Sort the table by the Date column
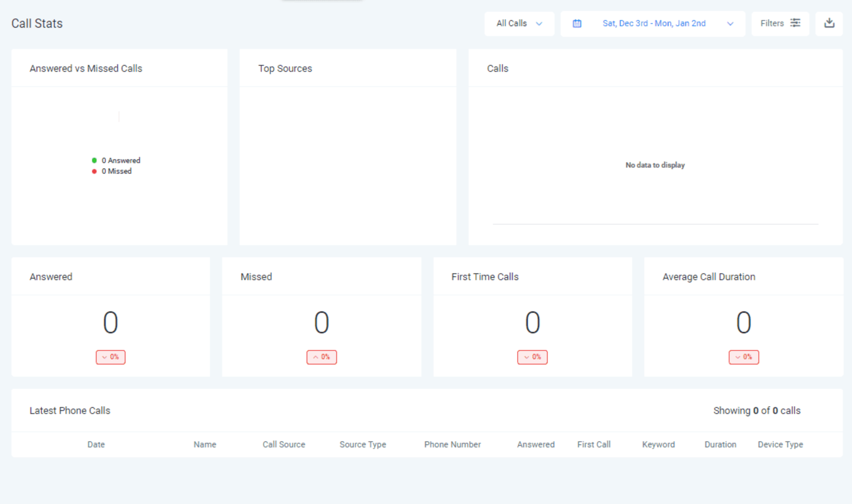Screen dimensions: 852x504 (x=96, y=444)
